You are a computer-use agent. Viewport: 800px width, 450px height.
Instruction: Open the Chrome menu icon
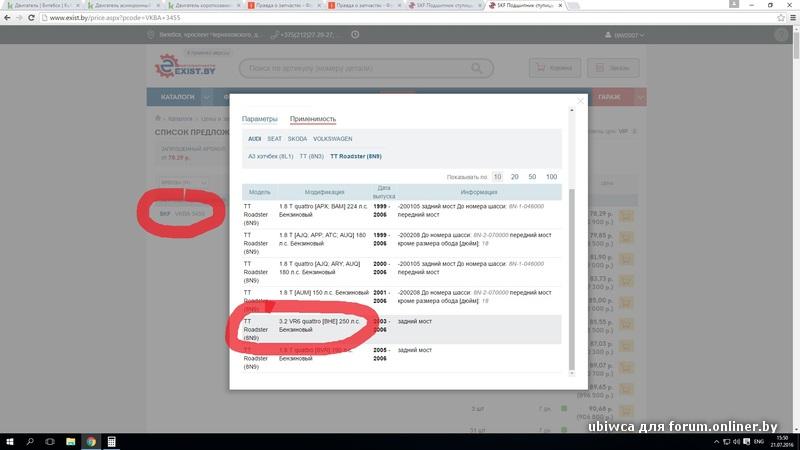click(x=793, y=18)
